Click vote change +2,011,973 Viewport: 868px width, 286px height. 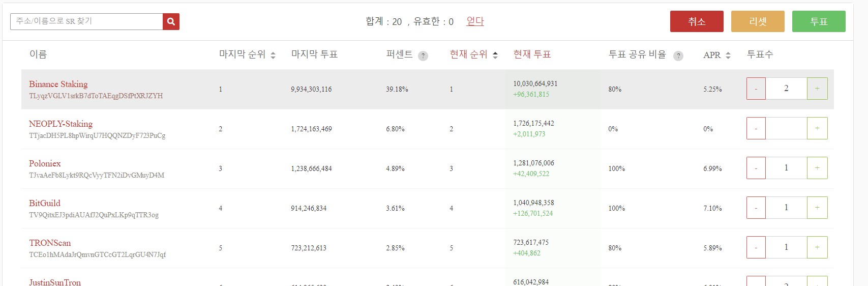pyautogui.click(x=529, y=134)
